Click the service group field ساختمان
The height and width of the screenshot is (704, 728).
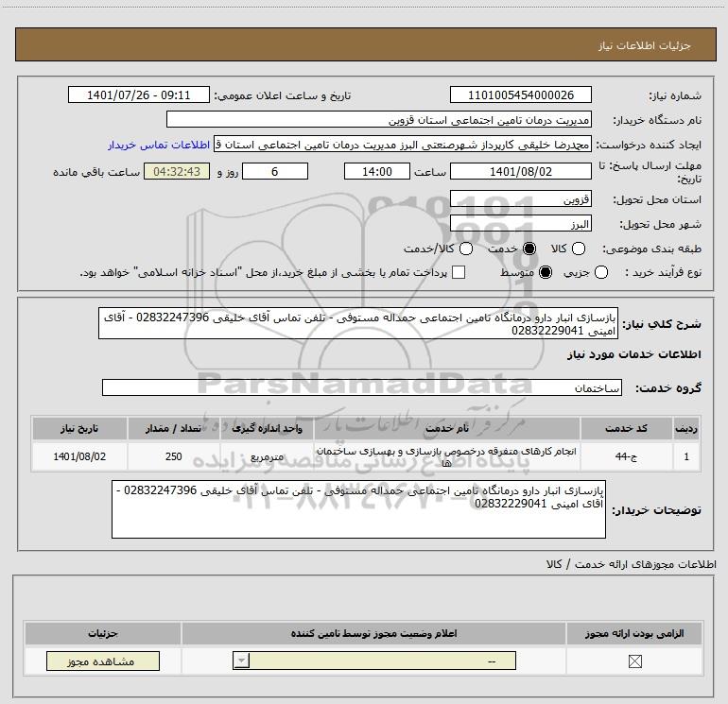click(x=362, y=388)
